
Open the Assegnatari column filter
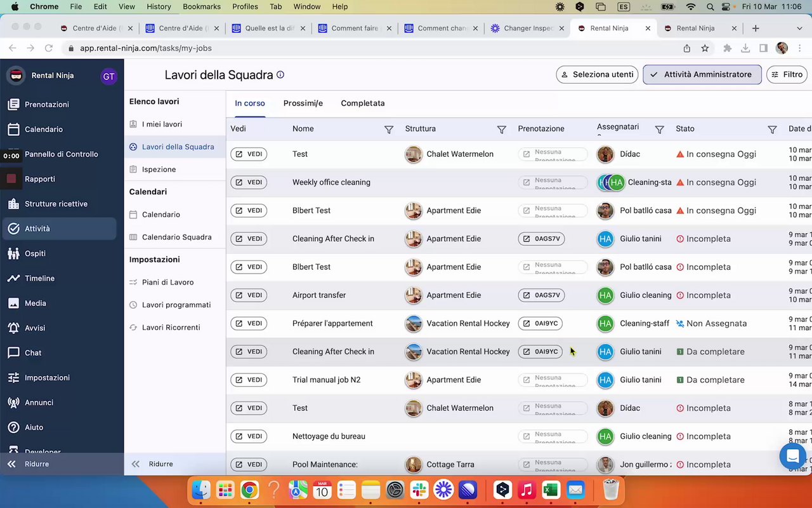click(x=659, y=130)
